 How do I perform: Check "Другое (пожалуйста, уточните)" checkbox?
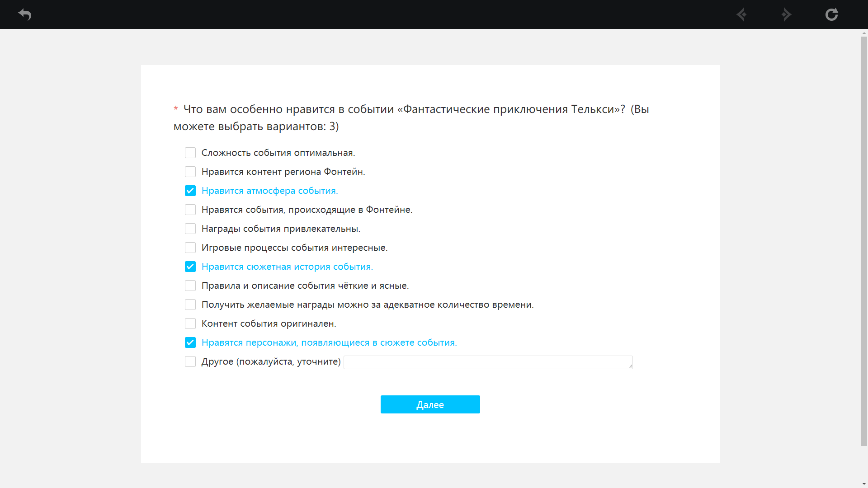(x=190, y=361)
